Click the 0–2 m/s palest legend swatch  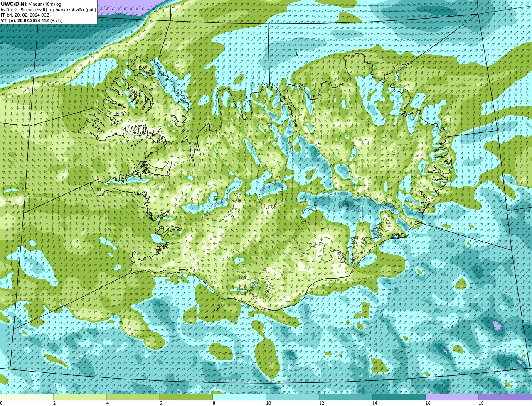tap(27, 397)
